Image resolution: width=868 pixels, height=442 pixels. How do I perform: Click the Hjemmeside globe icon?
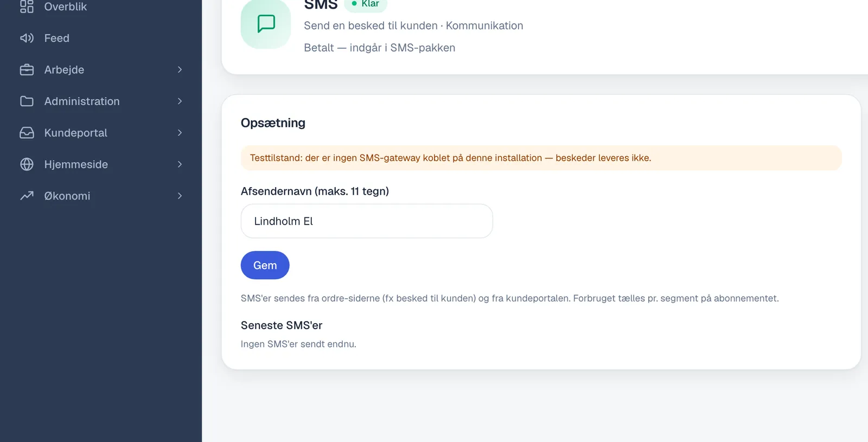coord(27,164)
